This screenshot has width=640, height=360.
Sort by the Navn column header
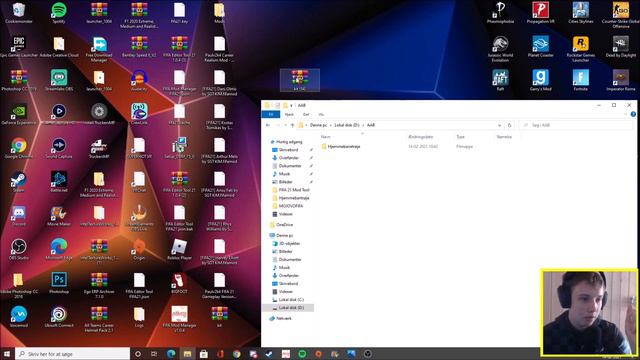(x=325, y=137)
